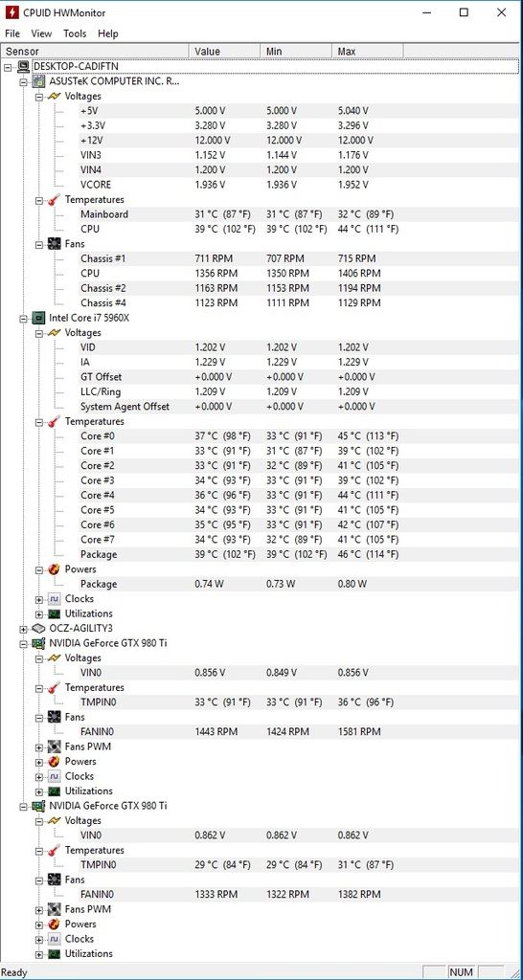Open the View menu
The height and width of the screenshot is (980, 523).
[41, 33]
